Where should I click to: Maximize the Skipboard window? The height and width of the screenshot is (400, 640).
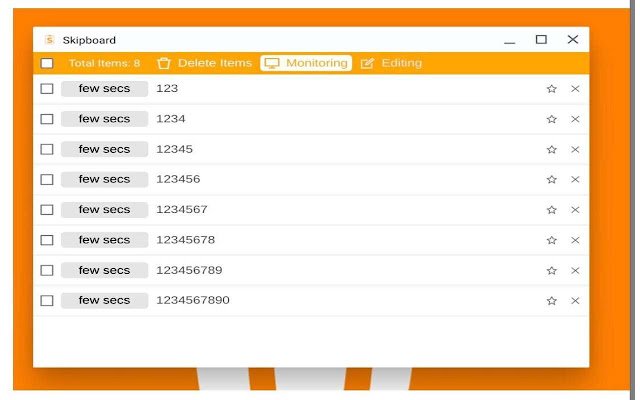point(541,40)
